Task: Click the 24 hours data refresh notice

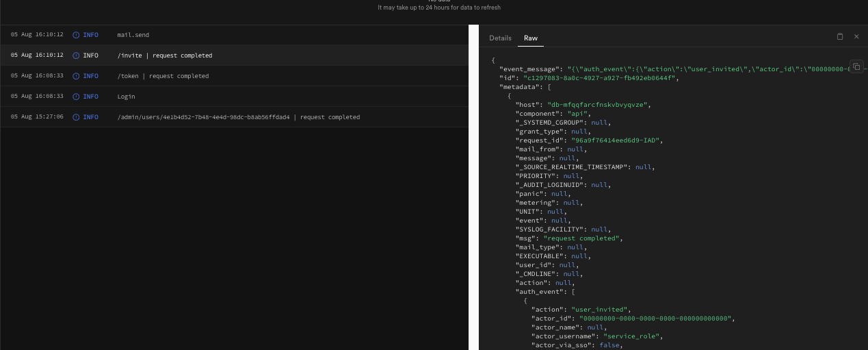Action: tap(439, 8)
